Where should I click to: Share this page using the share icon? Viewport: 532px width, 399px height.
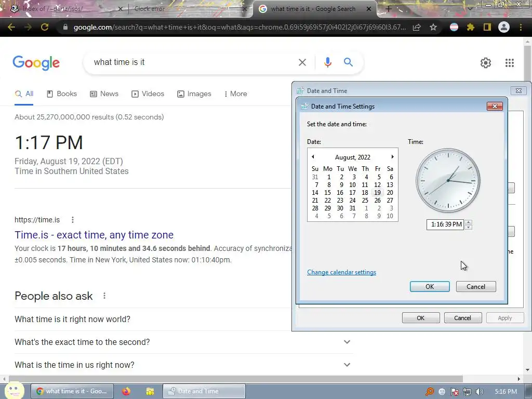point(417,27)
